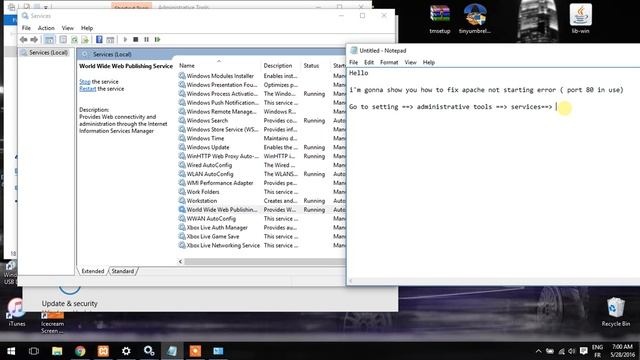Image resolution: width=640 pixels, height=360 pixels.
Task: Open the Format menu in Notepad
Action: 389,62
